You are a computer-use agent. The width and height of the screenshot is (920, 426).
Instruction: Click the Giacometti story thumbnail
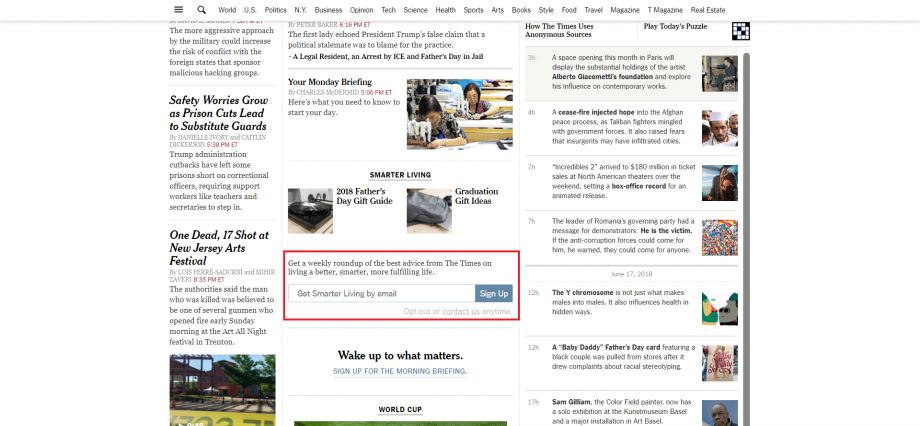click(720, 73)
